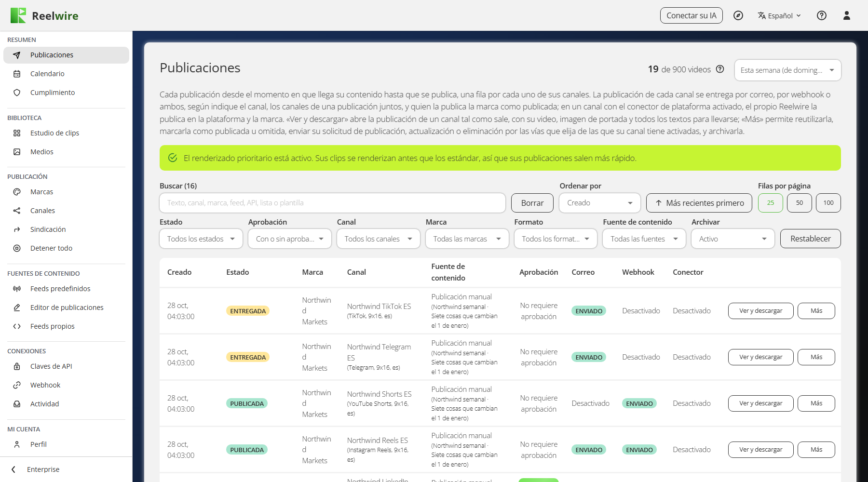Click the Estudio de clips grid icon

17,133
